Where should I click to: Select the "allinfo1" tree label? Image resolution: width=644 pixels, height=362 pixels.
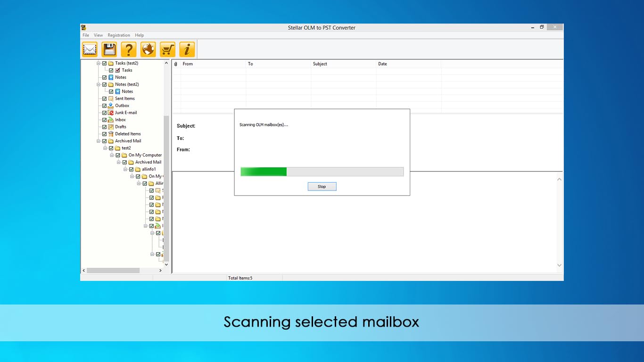click(149, 169)
